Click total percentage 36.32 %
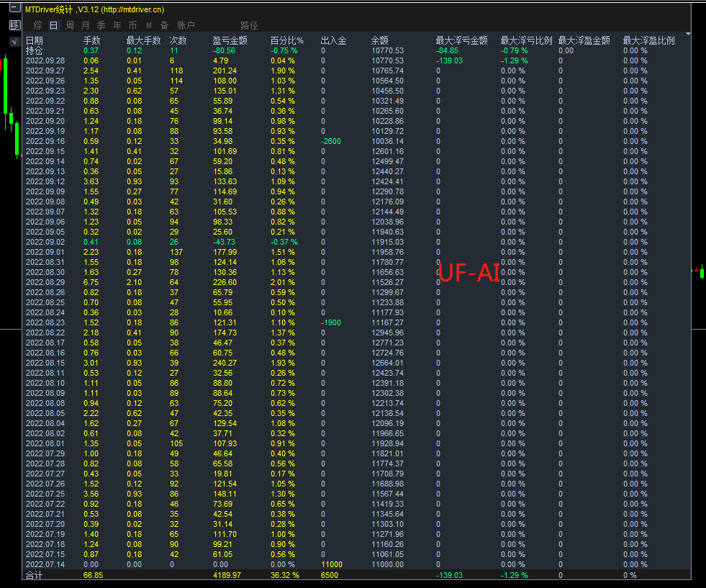This screenshot has height=588, width=706. click(x=285, y=575)
